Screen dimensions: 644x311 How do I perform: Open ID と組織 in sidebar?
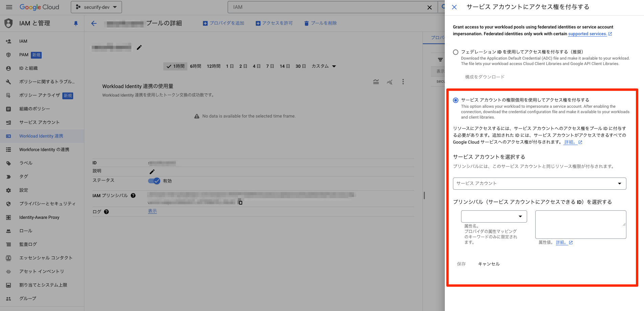(x=42, y=68)
